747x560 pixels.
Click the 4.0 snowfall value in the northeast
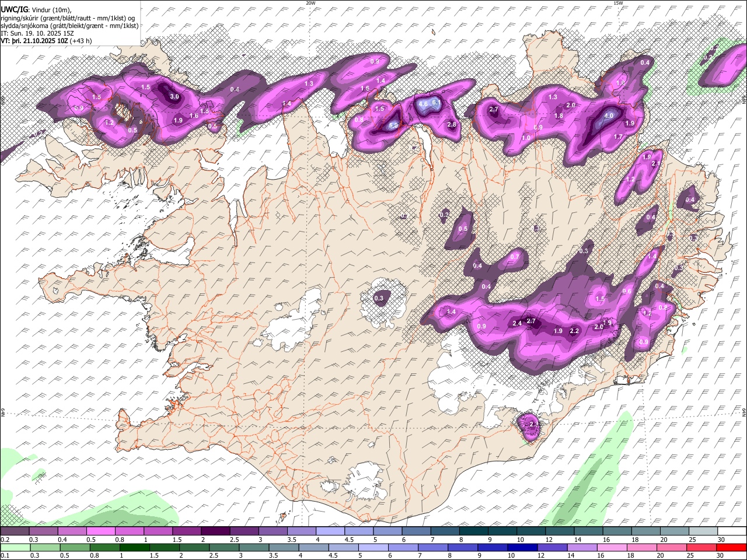(609, 116)
